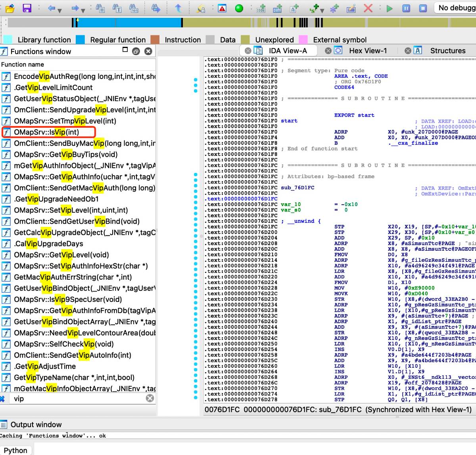Click the red X delete icon in toolbar
The width and height of the screenshot is (476, 455).
pos(368,8)
